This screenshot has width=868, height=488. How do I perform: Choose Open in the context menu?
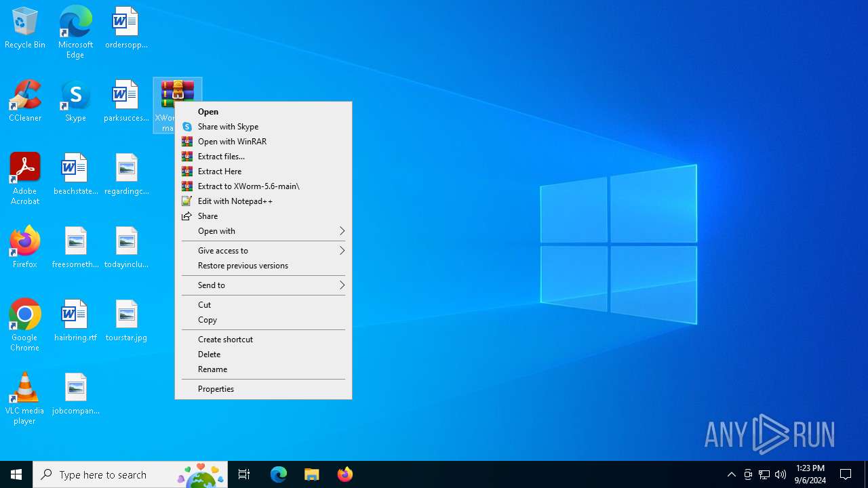263,112
